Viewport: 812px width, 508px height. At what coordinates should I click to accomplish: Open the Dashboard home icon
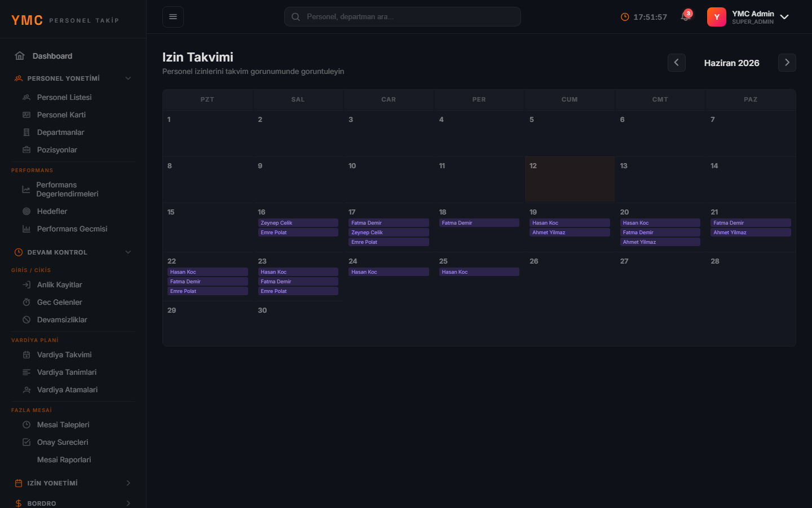click(x=20, y=56)
